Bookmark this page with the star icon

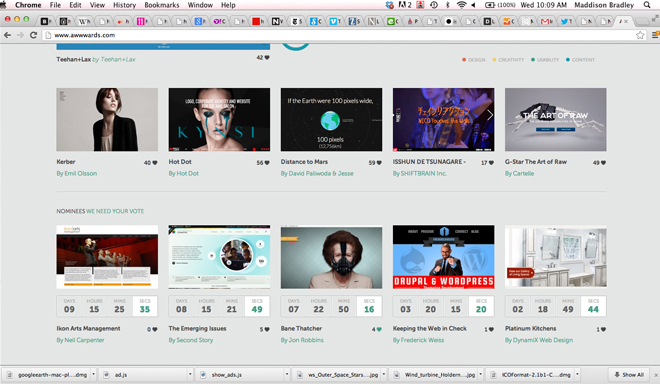[x=640, y=35]
